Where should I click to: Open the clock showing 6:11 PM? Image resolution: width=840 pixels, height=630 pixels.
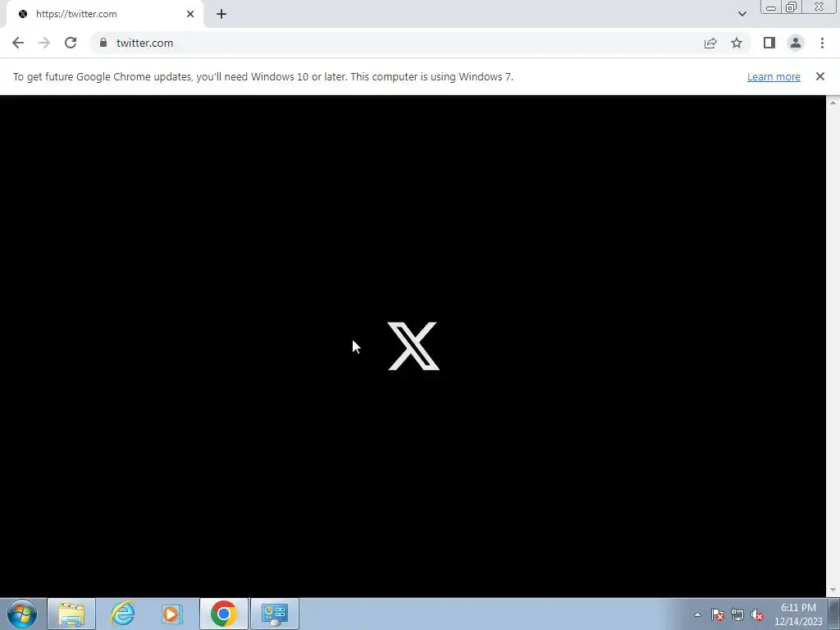click(x=798, y=614)
